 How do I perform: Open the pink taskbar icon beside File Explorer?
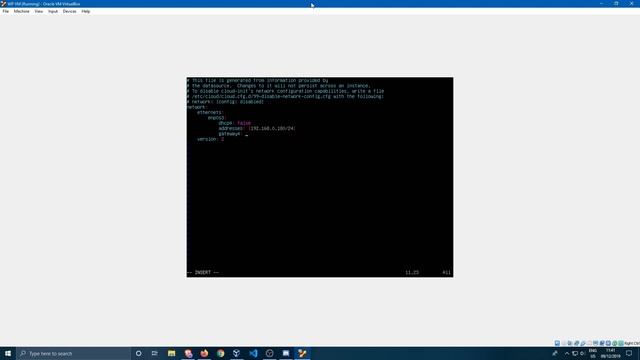pos(188,353)
